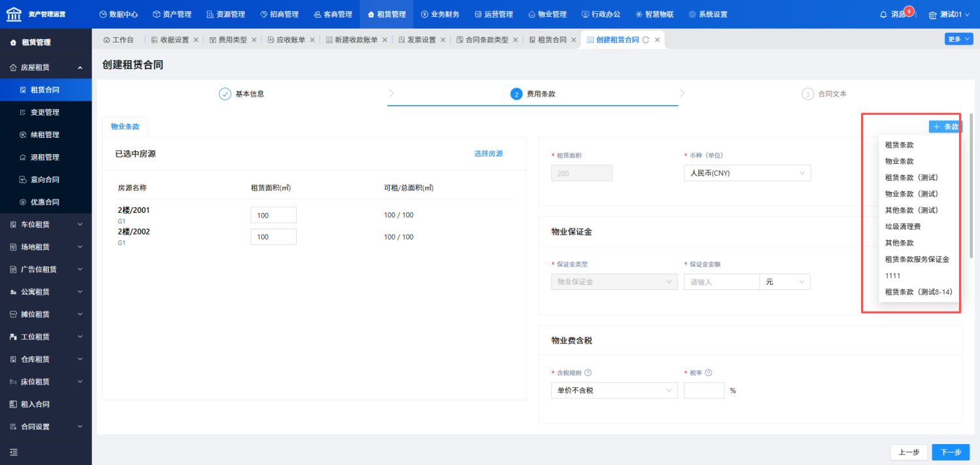Close the 收据设置 tab
Screen dimensions: 980x465
(x=196, y=40)
